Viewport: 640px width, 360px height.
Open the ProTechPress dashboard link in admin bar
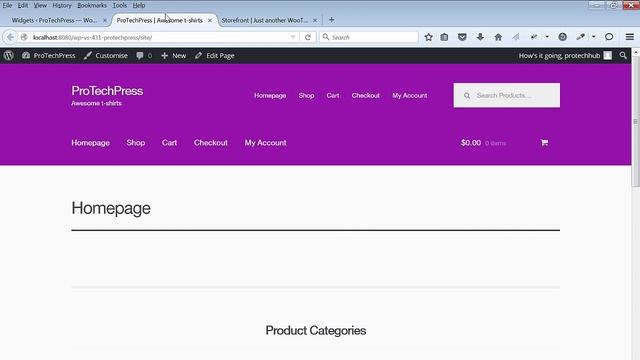click(x=49, y=56)
